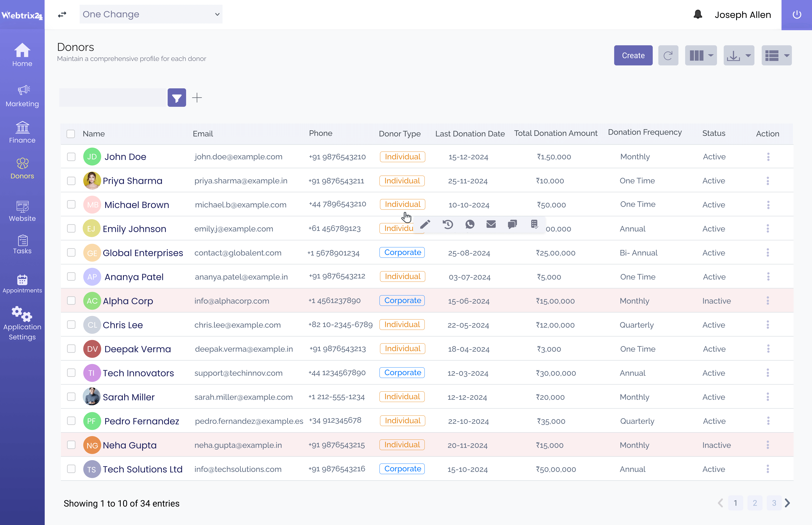Click the Create button

click(633, 55)
